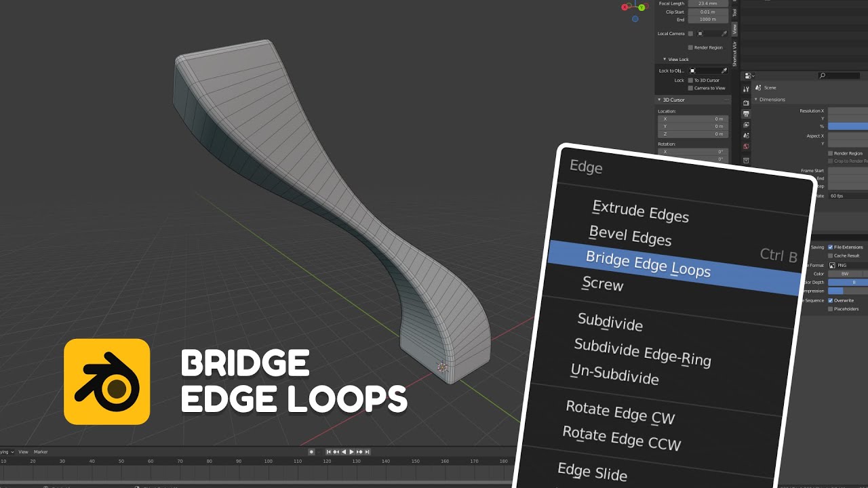Collapse the Dimensions panel
868x488 pixels.
pos(755,100)
